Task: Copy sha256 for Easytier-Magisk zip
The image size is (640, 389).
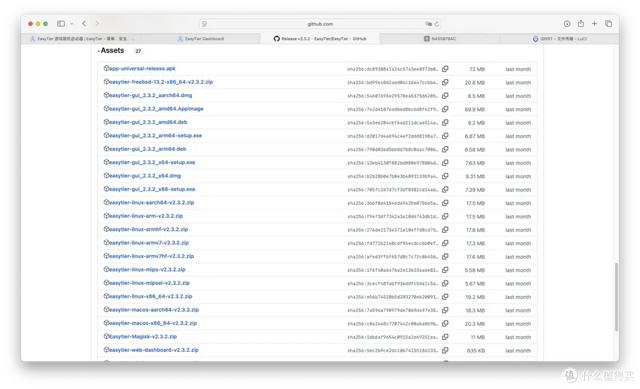Action: point(445,337)
